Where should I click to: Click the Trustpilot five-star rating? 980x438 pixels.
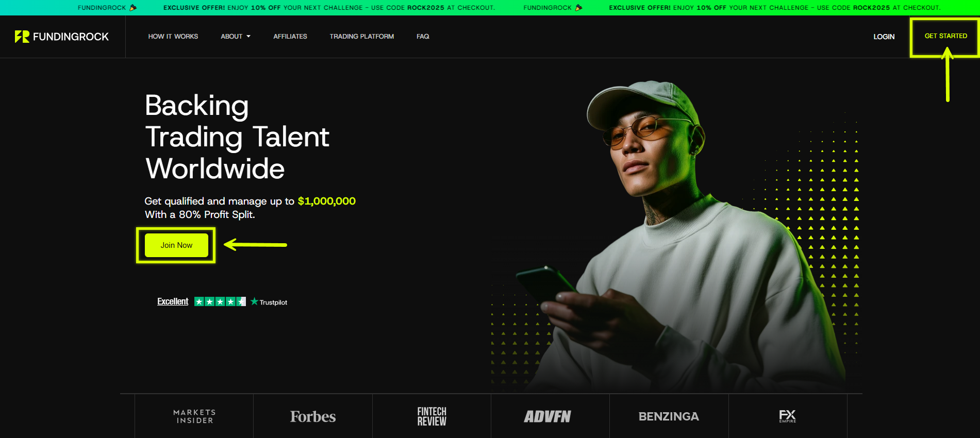pos(220,301)
